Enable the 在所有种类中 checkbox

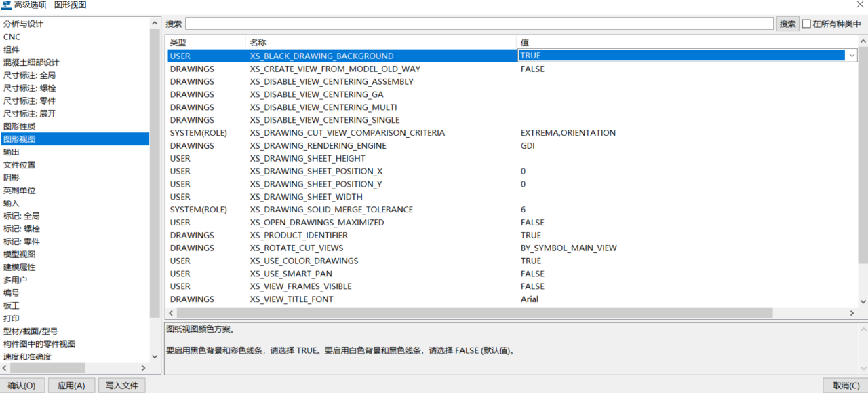(806, 24)
